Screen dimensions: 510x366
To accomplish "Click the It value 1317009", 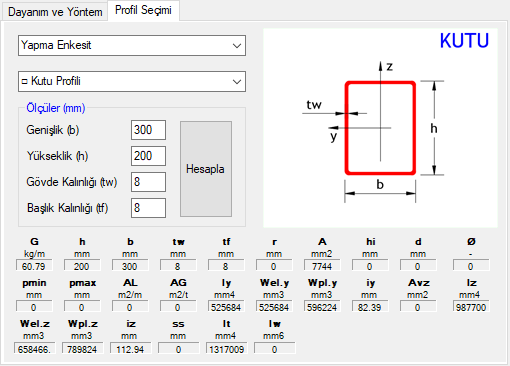I will click(x=227, y=349).
